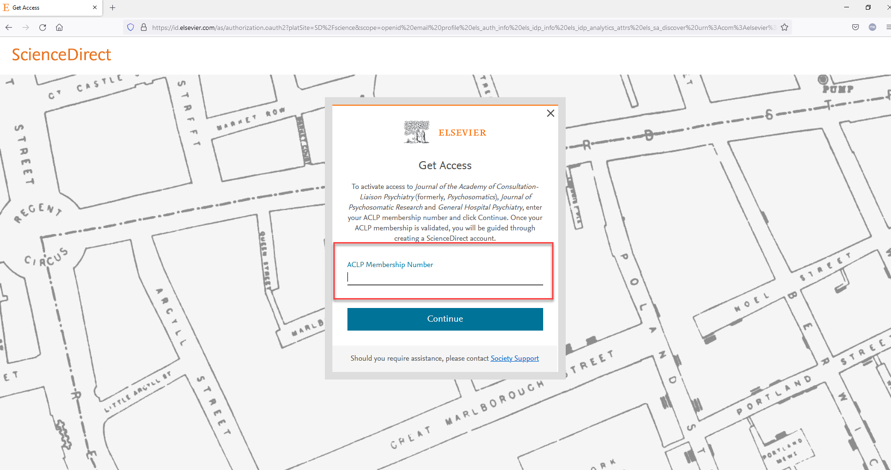Viewport: 891px width, 470px height.
Task: Open a new tab with the plus button
Action: tap(112, 8)
